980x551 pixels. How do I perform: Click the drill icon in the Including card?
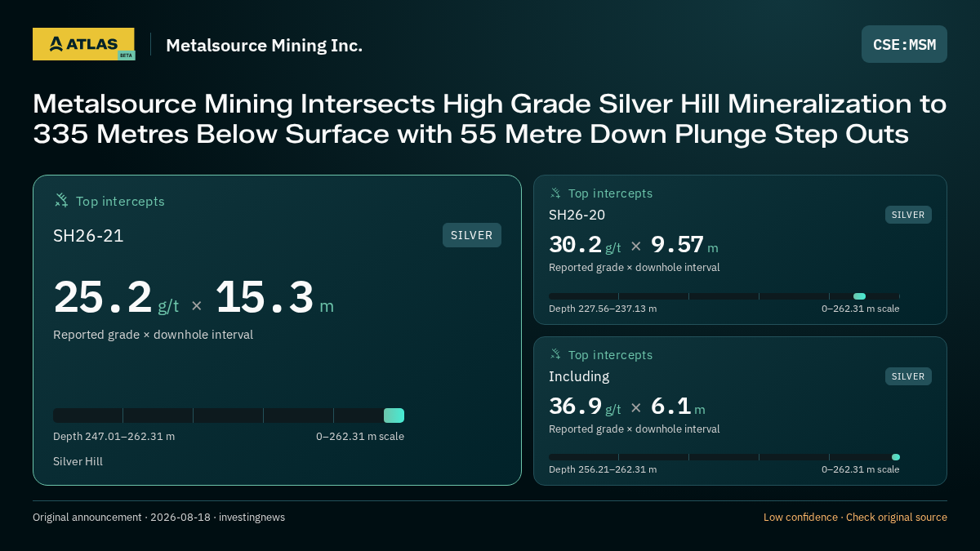(555, 354)
